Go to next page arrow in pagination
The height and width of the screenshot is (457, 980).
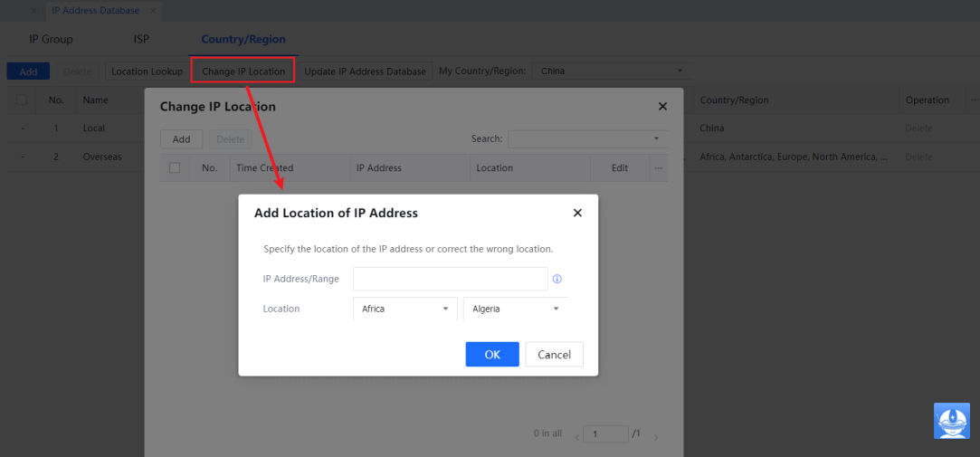[x=656, y=435]
